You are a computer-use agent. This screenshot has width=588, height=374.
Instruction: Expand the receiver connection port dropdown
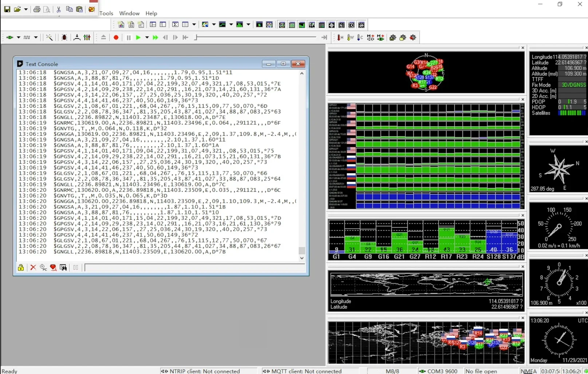[18, 37]
